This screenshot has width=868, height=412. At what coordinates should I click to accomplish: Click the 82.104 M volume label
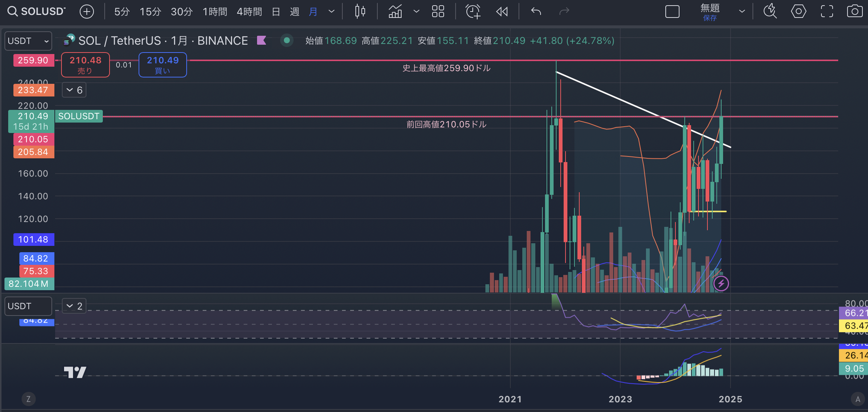click(29, 284)
